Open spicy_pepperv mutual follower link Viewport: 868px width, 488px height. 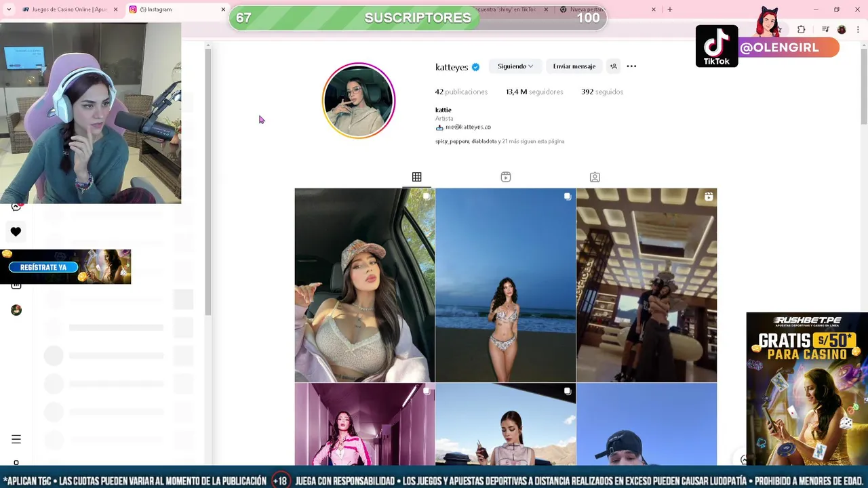coord(452,141)
